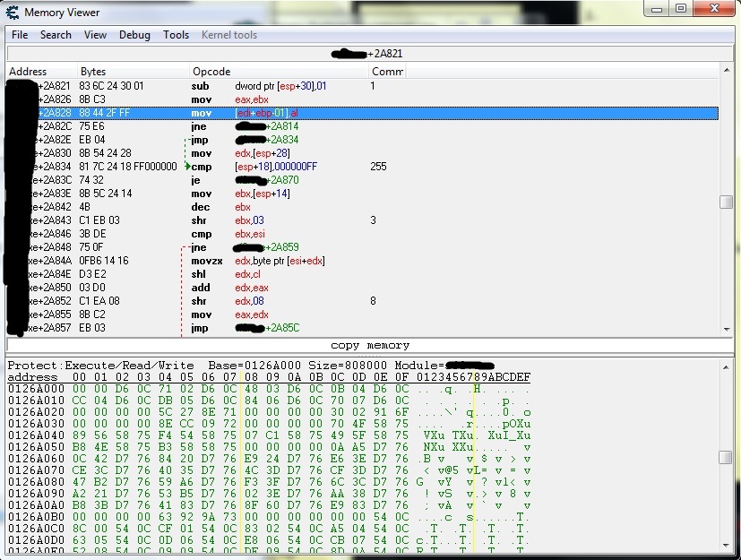
Task: Click the disassembler scrollbar up arrow
Action: click(x=727, y=71)
